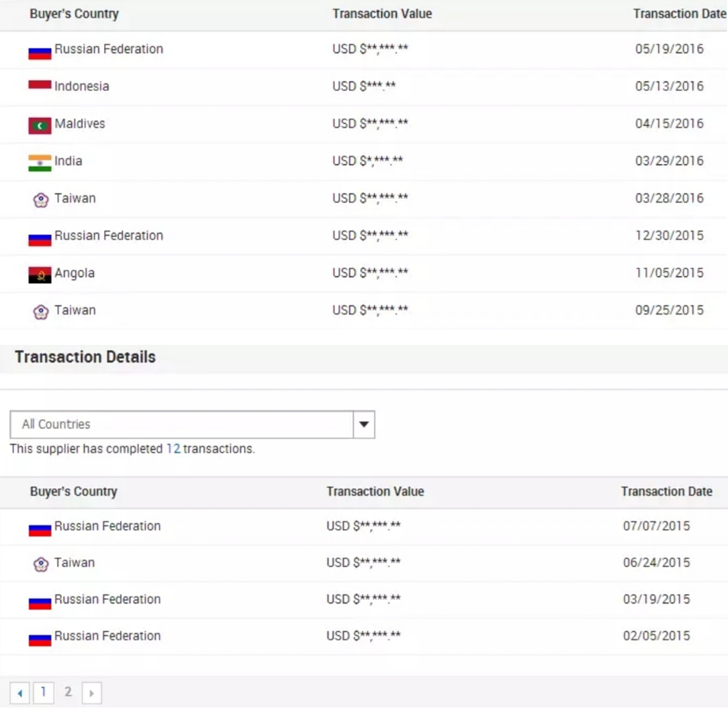This screenshot has height=722, width=728.
Task: Click the India flag icon
Action: click(x=40, y=163)
